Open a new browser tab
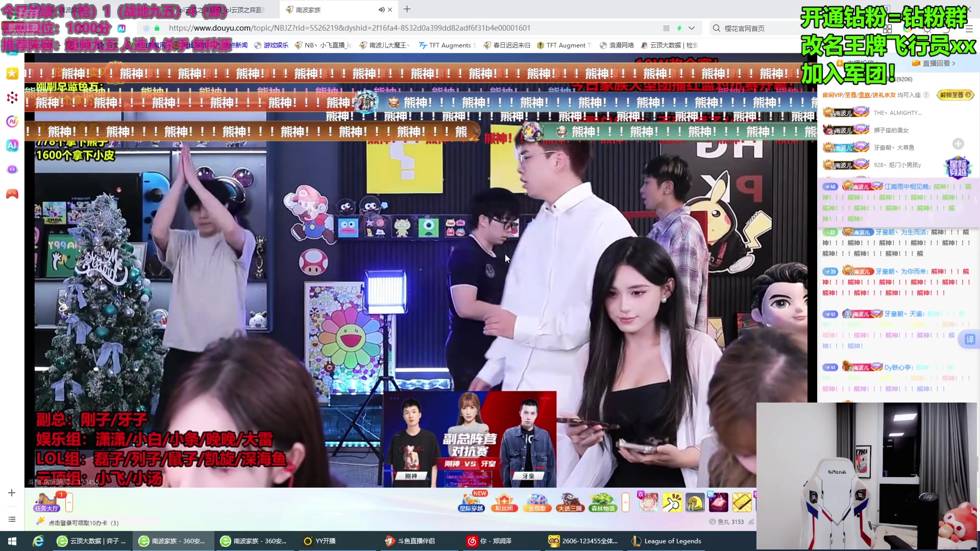This screenshot has width=980, height=551. [407, 9]
